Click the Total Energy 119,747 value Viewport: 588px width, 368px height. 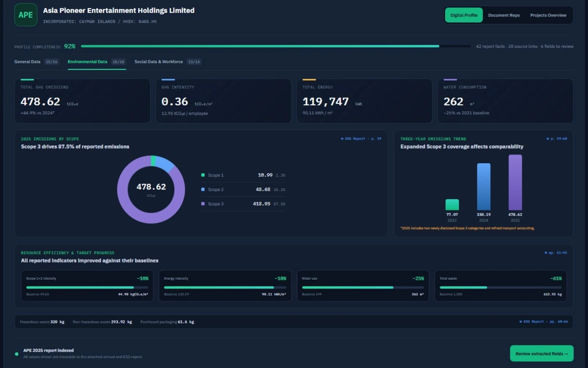click(x=326, y=102)
